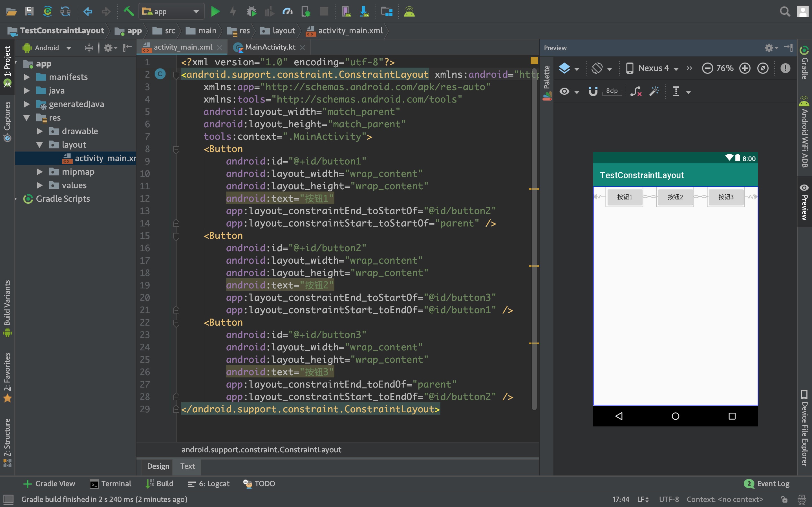Attach debugger to Android process

click(306, 11)
